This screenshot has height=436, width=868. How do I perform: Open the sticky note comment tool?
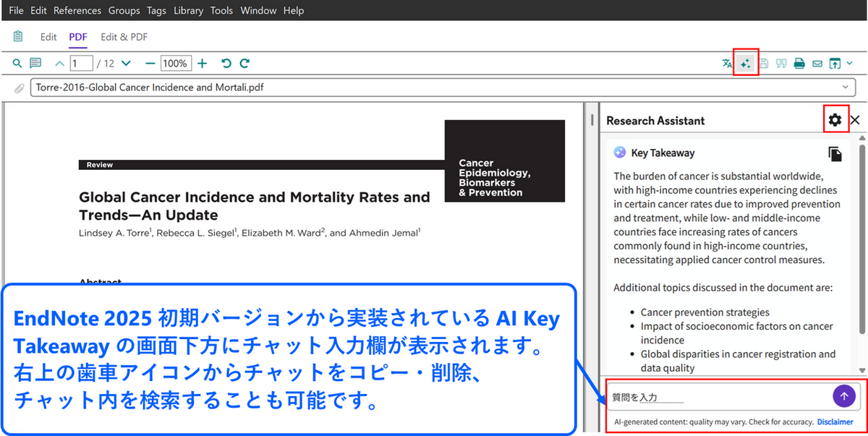pos(35,64)
